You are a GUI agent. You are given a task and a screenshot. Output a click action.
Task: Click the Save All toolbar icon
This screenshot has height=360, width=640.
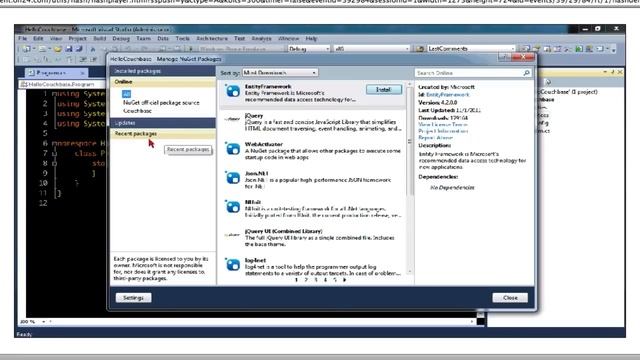click(x=79, y=49)
